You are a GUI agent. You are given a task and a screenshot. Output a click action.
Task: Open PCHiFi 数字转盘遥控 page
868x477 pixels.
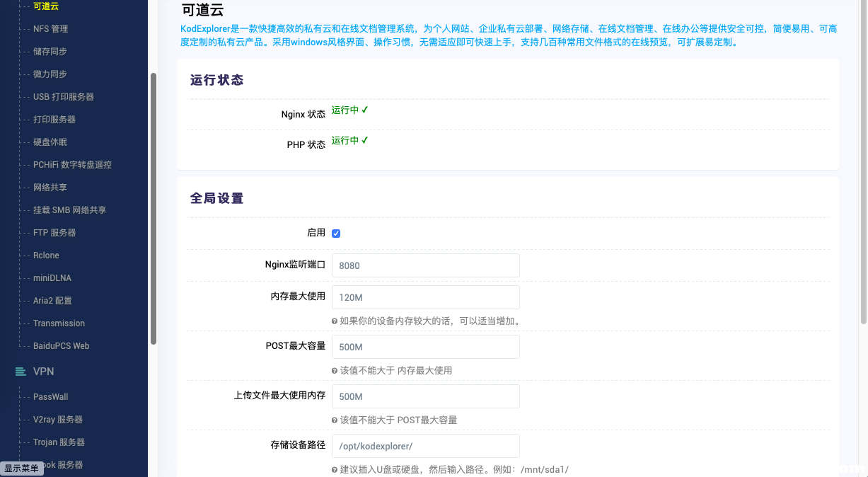tap(72, 165)
